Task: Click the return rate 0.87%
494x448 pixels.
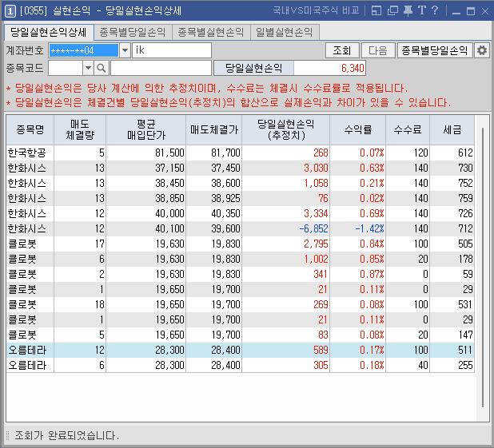Action: click(372, 274)
